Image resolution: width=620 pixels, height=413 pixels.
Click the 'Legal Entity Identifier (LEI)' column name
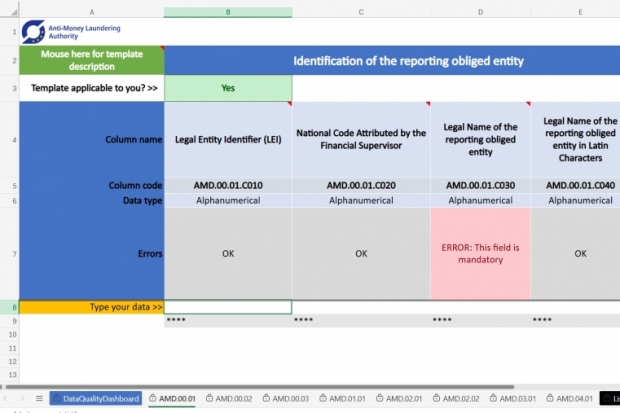pyautogui.click(x=228, y=140)
